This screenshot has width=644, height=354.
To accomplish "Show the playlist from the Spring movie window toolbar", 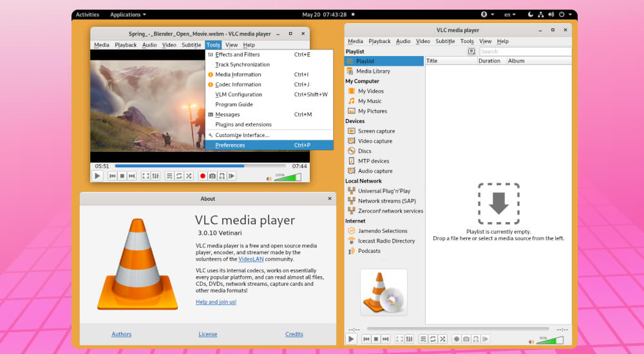I will 169,176.
